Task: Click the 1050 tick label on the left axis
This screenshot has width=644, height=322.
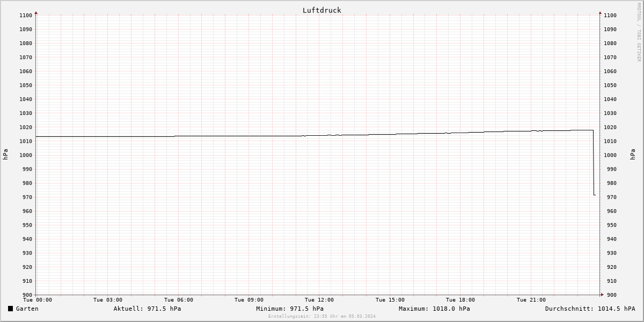Action: (26, 85)
